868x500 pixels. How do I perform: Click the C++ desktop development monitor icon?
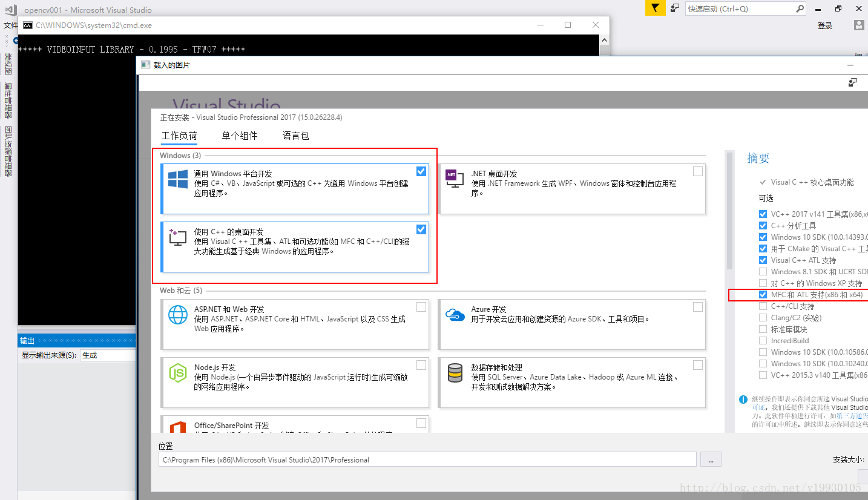(177, 237)
